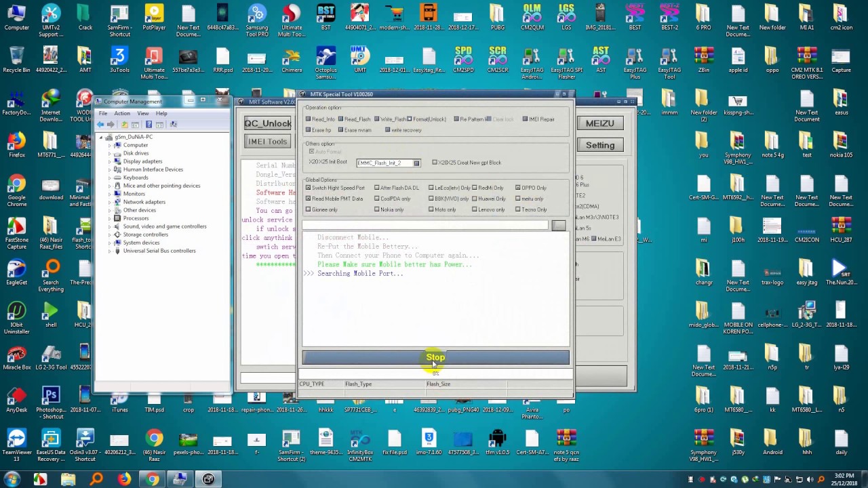
Task: Open the PotPlayer desktop icon
Action: tap(154, 18)
